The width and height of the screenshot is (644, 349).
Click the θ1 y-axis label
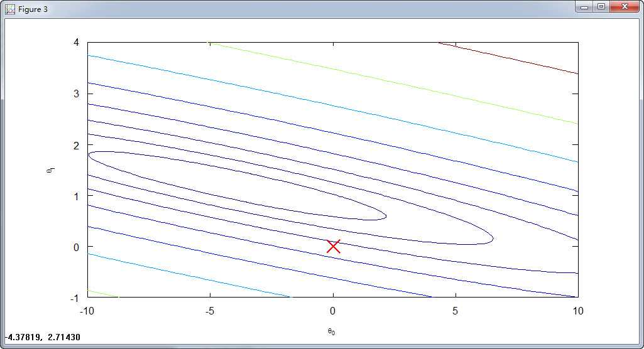point(50,169)
